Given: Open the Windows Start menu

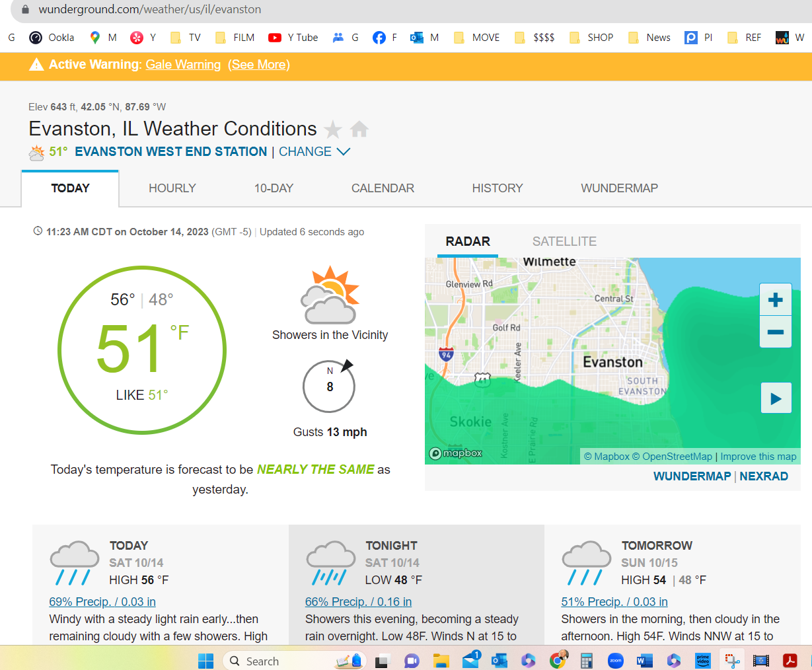Looking at the screenshot, I should tap(205, 661).
